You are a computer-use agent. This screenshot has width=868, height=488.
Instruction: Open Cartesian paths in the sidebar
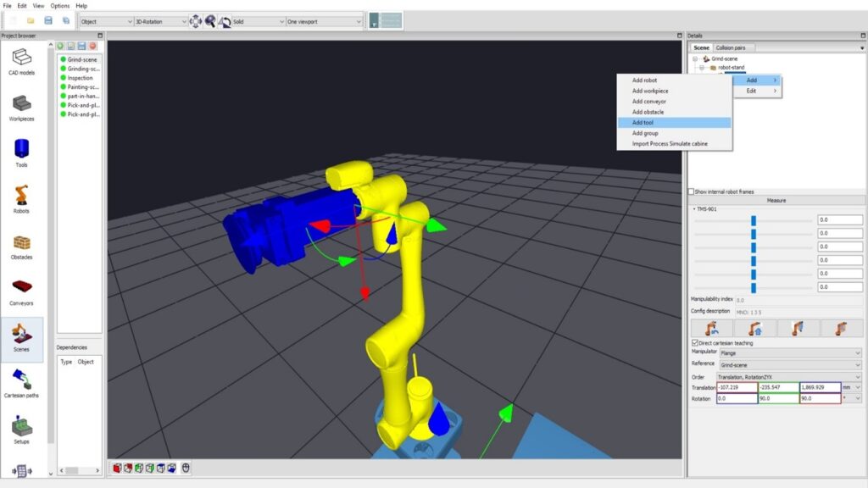22,383
